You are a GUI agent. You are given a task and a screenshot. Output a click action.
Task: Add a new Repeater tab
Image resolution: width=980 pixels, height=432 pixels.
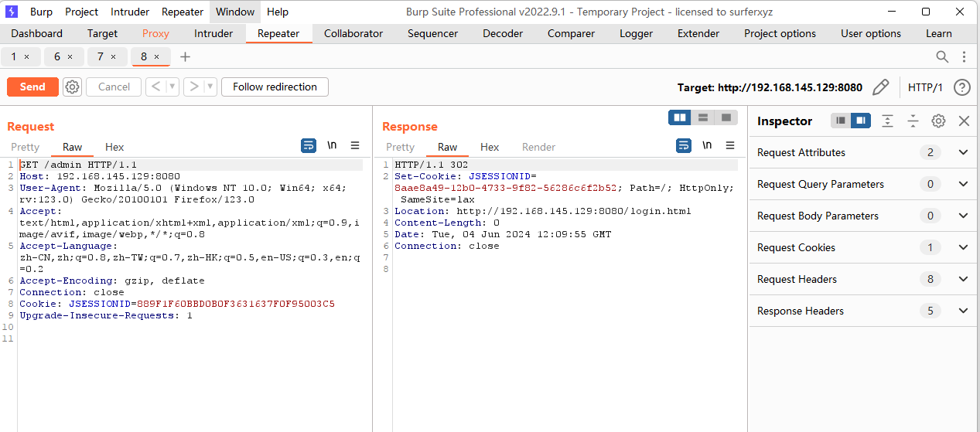coord(185,56)
